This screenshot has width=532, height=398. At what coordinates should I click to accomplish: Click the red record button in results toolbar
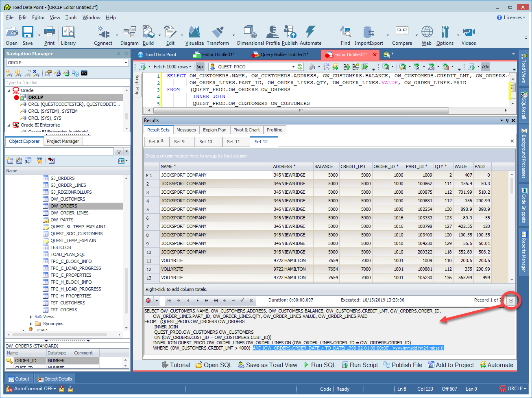(x=148, y=301)
